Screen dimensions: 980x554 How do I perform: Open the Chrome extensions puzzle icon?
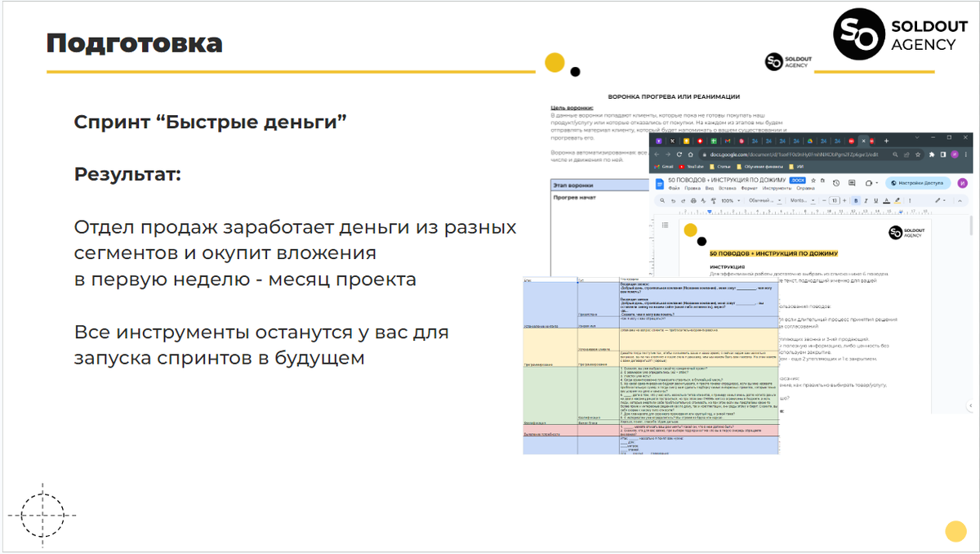pyautogui.click(x=931, y=154)
